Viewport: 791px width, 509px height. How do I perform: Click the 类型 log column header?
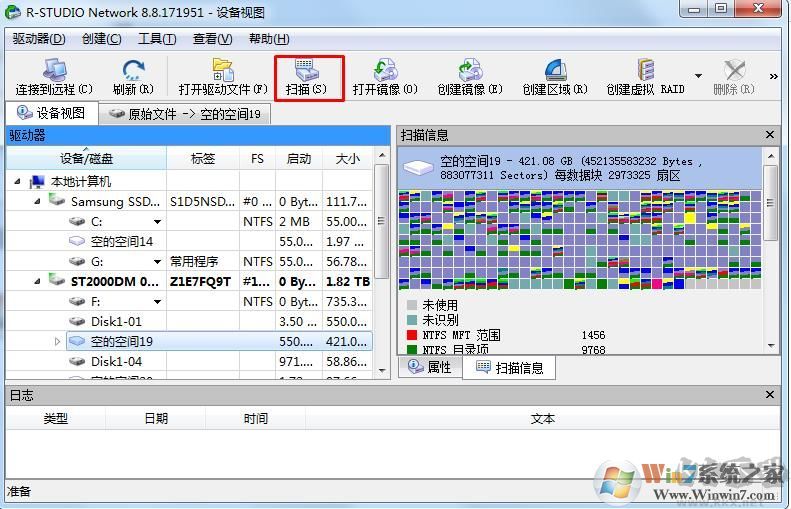(55, 418)
